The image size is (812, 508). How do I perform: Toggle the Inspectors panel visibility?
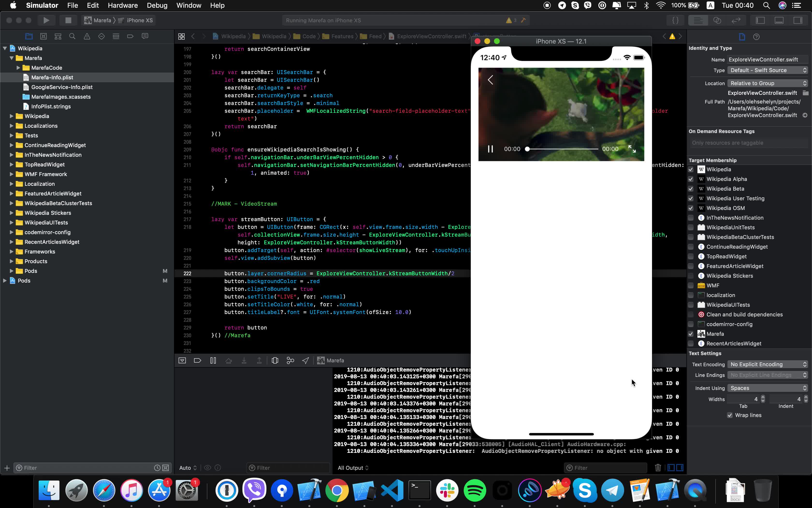(797, 20)
